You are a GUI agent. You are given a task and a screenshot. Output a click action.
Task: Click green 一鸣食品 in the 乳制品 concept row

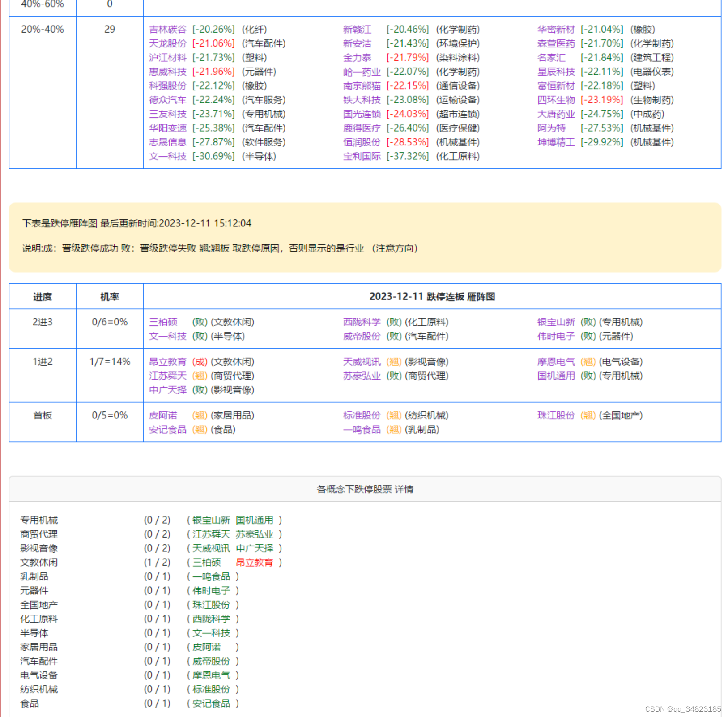(211, 576)
